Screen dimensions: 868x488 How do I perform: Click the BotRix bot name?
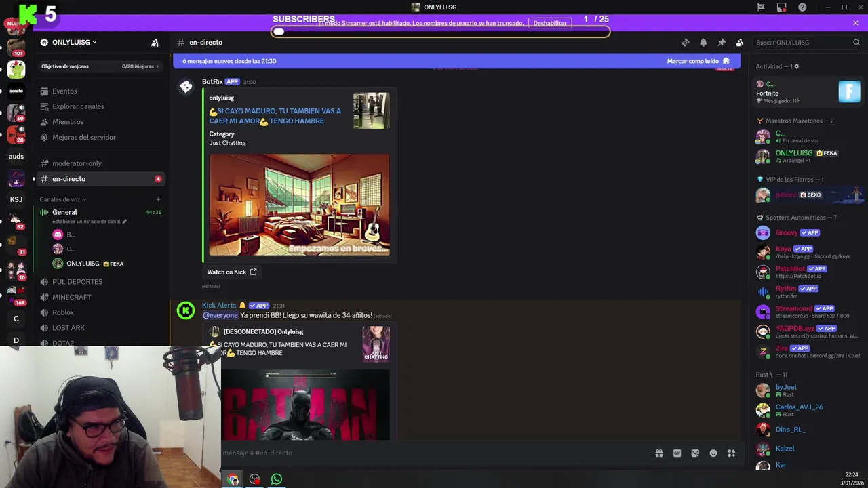(x=212, y=81)
